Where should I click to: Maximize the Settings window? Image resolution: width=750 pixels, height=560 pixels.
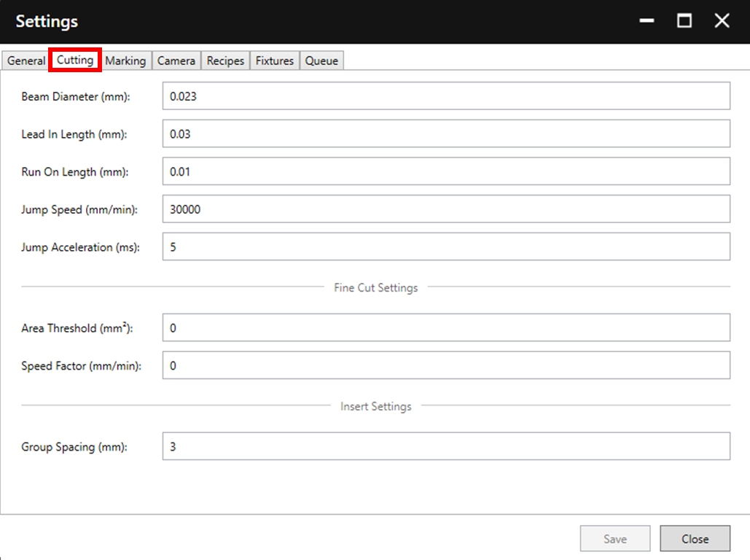pyautogui.click(x=684, y=20)
